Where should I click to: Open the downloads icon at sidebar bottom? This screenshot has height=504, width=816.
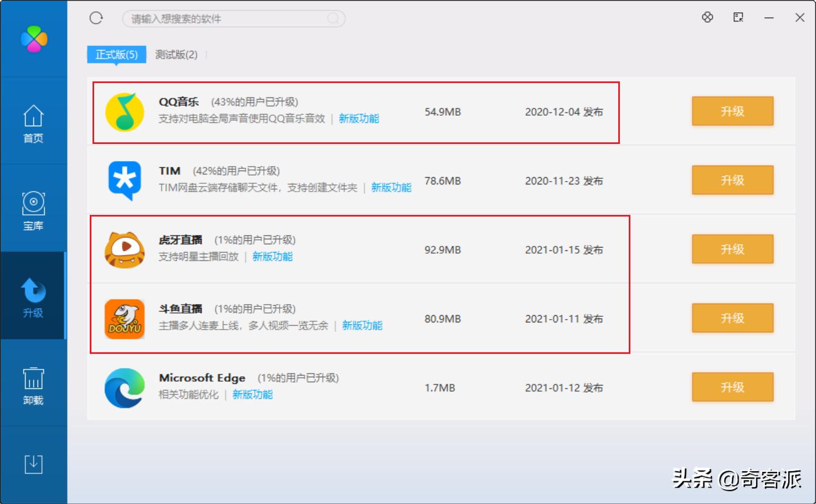point(33,464)
